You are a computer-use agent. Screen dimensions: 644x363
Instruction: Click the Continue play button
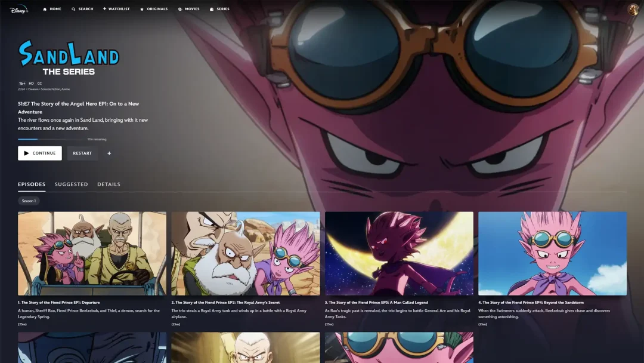[x=40, y=153]
